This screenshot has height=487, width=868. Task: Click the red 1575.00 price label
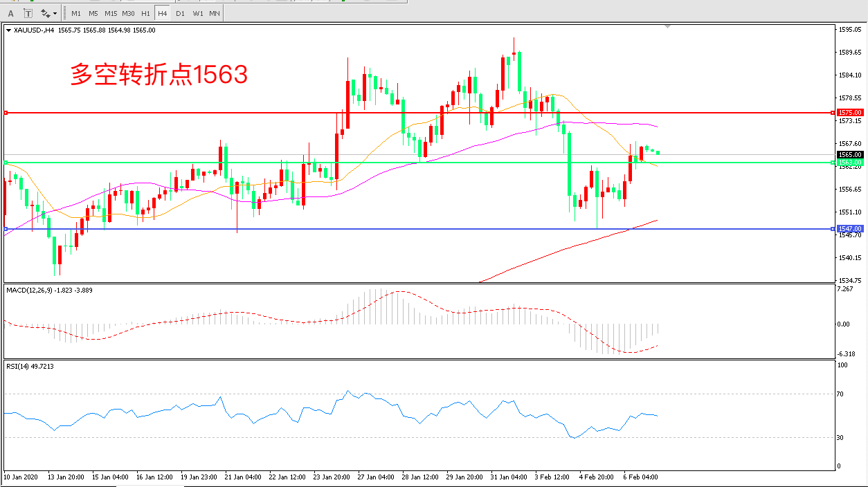849,112
